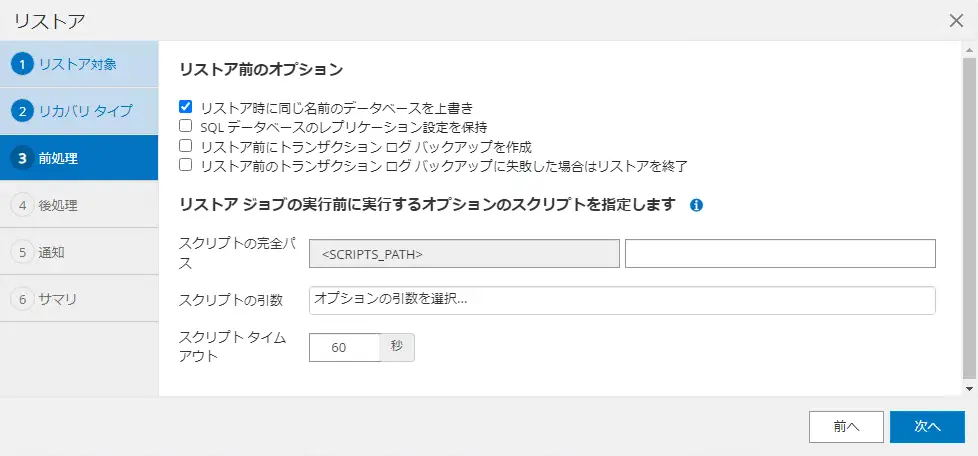Viewport: 978px width, 456px height.
Task: Click step 6 number circle サマリ
Action: pyautogui.click(x=22, y=299)
